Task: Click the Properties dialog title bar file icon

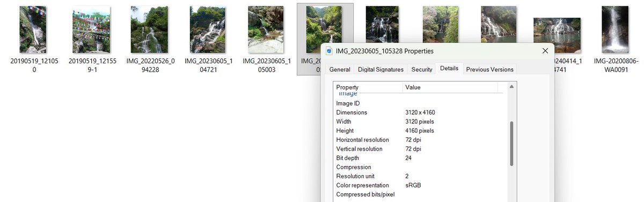Action: point(330,51)
